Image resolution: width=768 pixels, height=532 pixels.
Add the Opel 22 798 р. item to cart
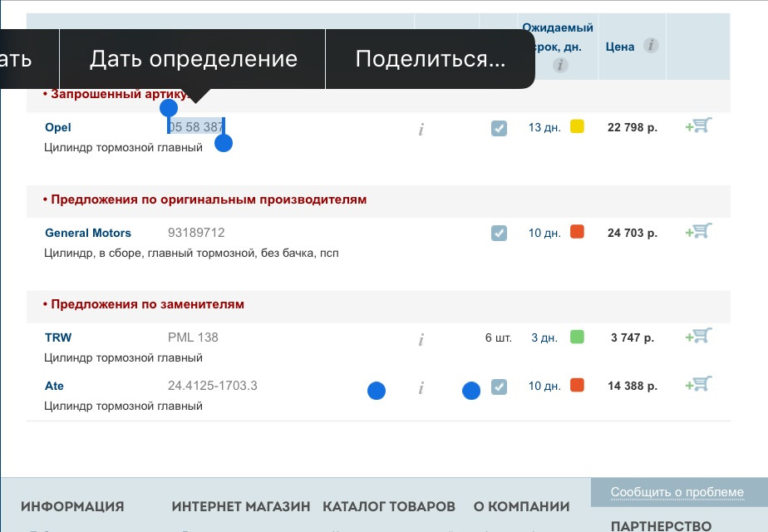[698, 126]
